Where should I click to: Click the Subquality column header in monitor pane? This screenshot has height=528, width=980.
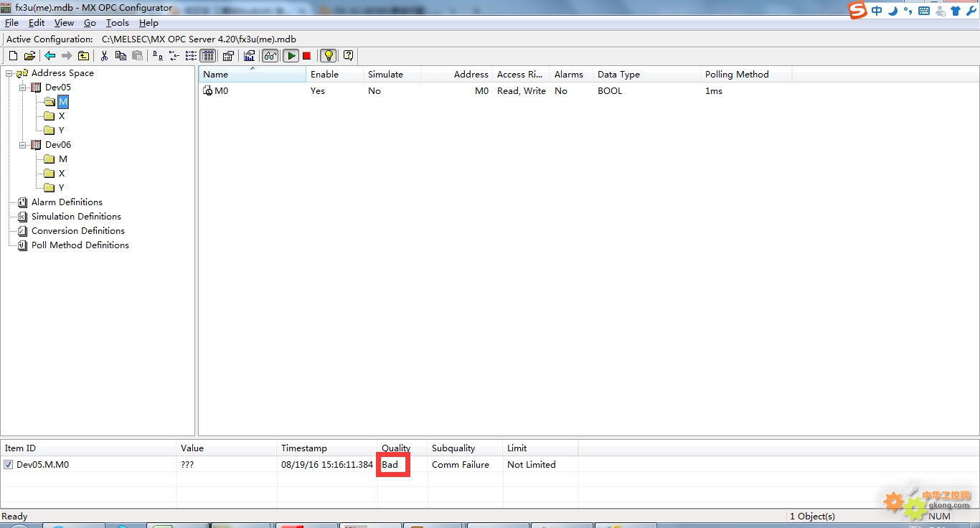click(x=465, y=448)
